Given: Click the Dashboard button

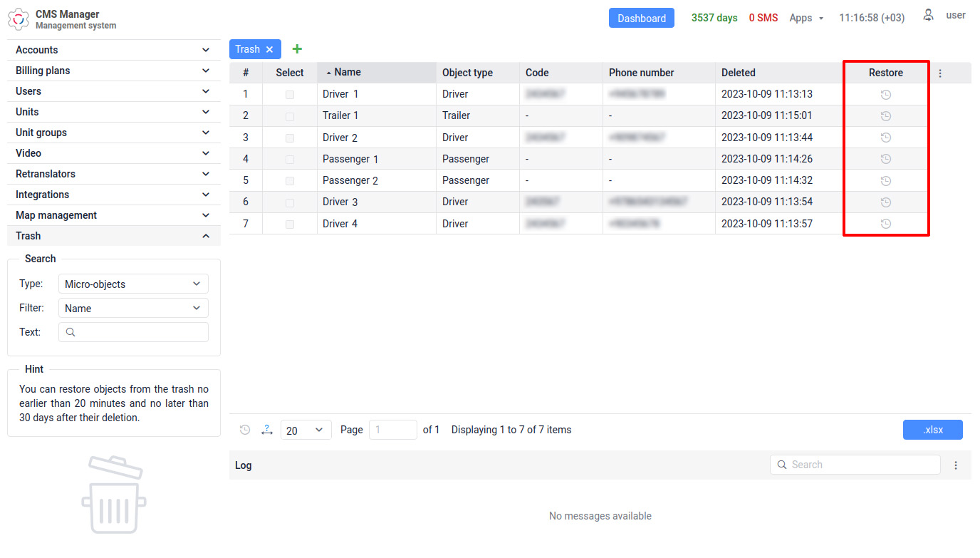Looking at the screenshot, I should click(641, 19).
